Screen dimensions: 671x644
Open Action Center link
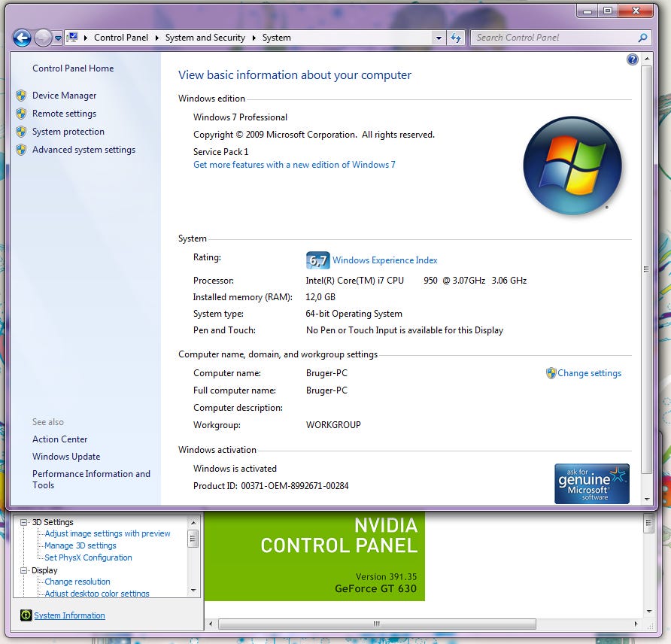tap(60, 439)
